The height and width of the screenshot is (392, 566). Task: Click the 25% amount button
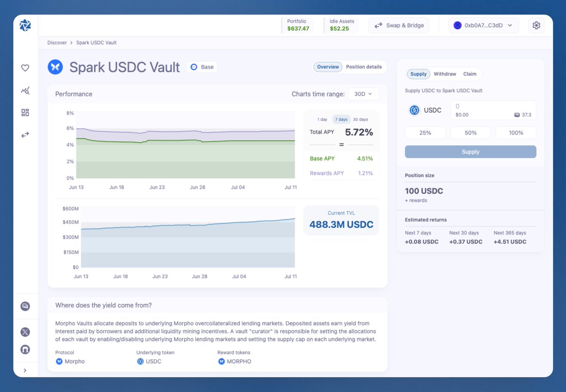point(425,133)
